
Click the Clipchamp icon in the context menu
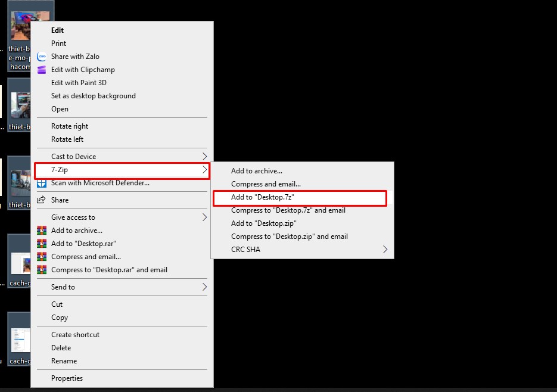coord(42,70)
